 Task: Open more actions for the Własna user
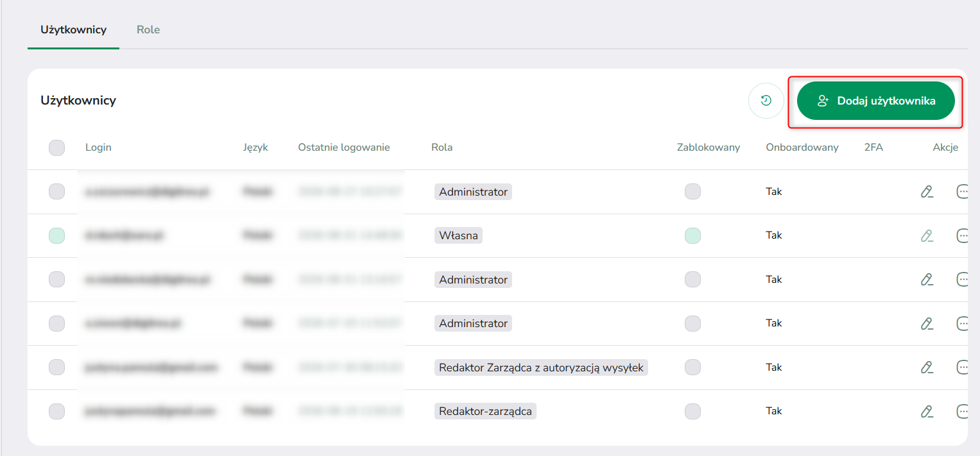click(x=962, y=235)
